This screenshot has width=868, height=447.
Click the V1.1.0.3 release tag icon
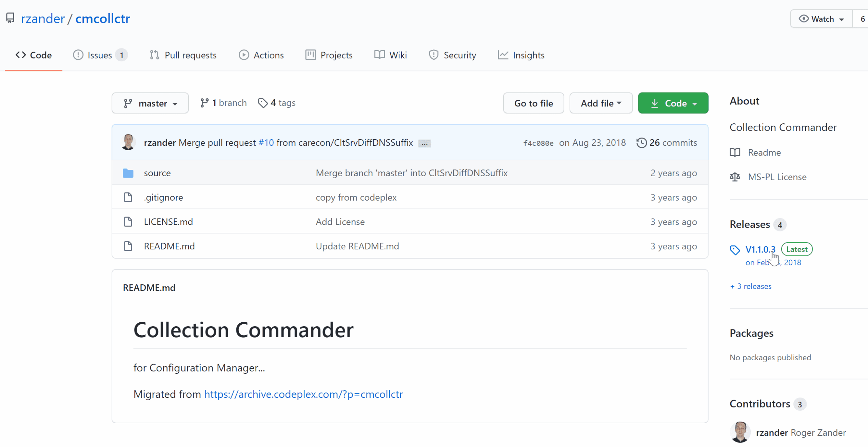(735, 250)
